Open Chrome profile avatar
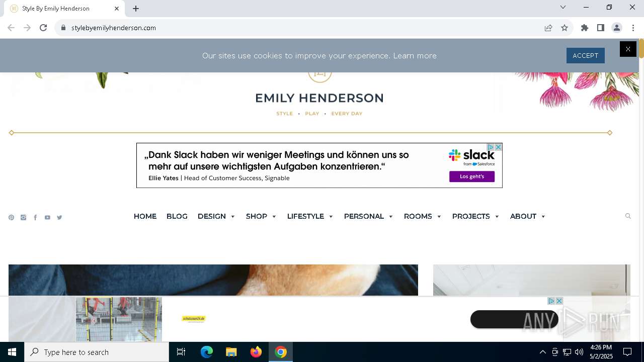The image size is (644, 362). click(617, 28)
